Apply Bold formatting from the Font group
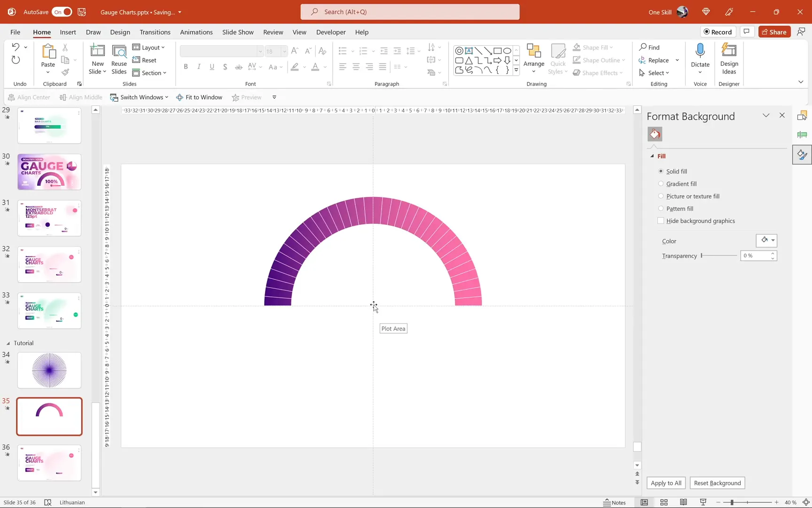The image size is (812, 508). coord(186,66)
